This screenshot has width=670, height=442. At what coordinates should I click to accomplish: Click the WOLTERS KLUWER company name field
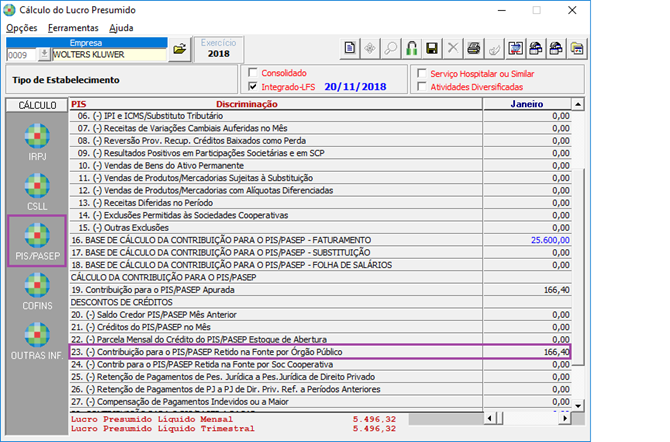pos(109,55)
